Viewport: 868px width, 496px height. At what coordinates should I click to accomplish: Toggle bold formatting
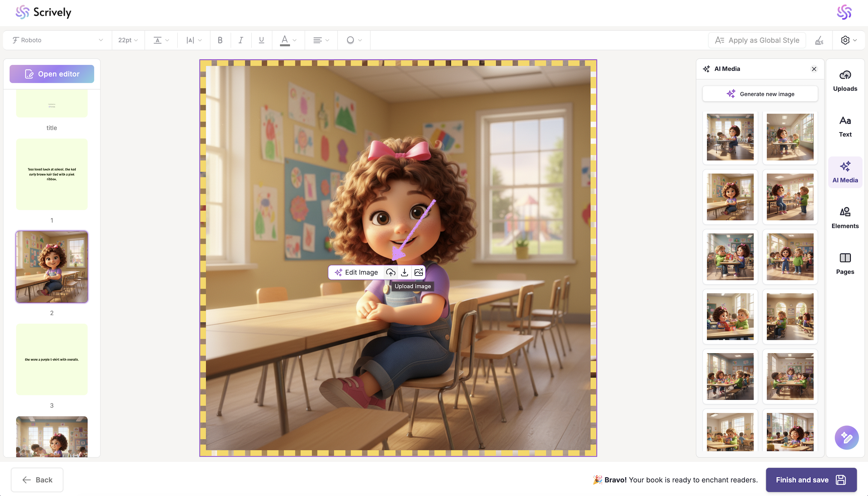[220, 40]
